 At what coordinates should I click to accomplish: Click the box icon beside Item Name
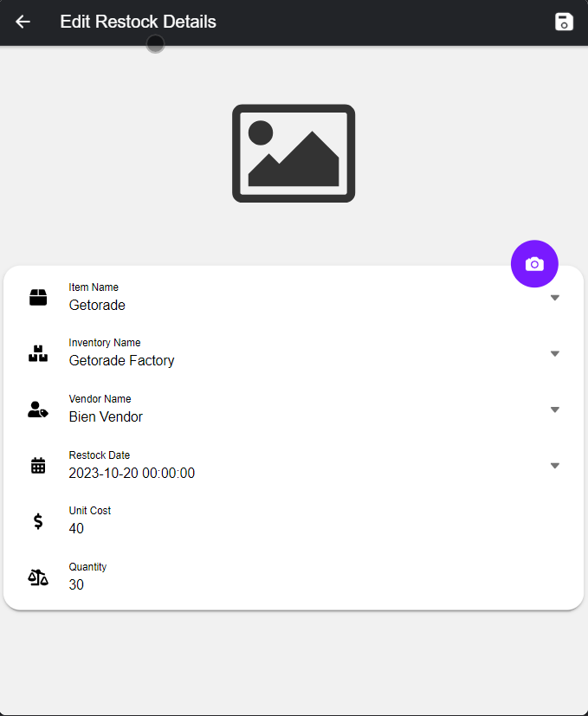[38, 298]
